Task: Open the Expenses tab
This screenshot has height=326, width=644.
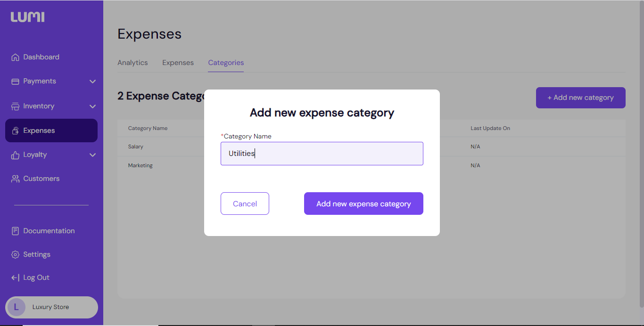Action: pos(178,63)
